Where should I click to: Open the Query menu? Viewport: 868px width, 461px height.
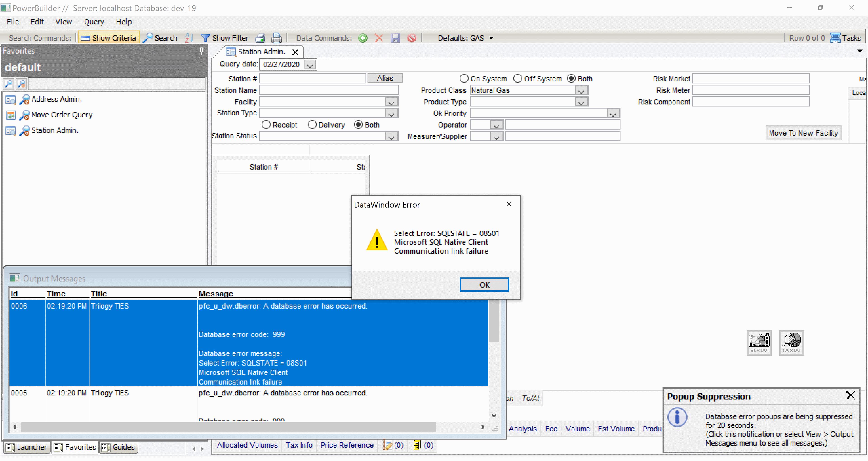pos(94,22)
